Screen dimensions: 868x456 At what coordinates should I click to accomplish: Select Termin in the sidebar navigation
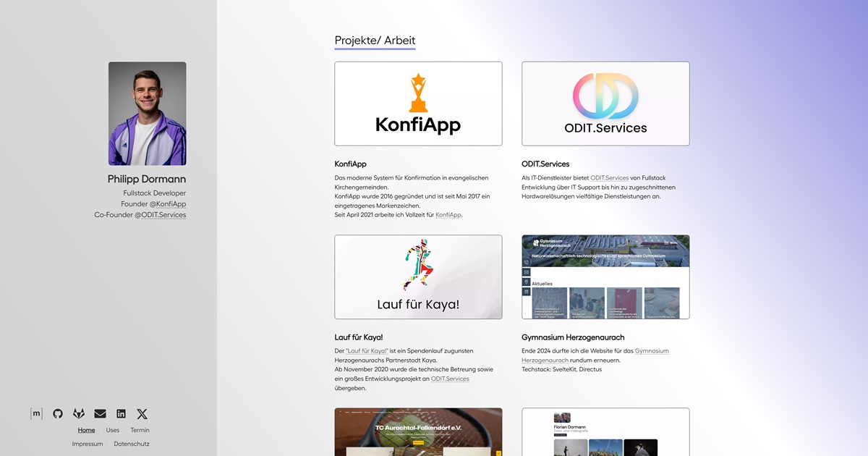point(140,430)
